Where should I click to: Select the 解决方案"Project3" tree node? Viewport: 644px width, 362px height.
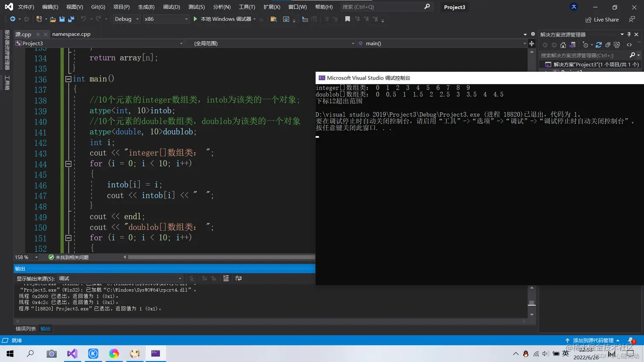pyautogui.click(x=592, y=65)
